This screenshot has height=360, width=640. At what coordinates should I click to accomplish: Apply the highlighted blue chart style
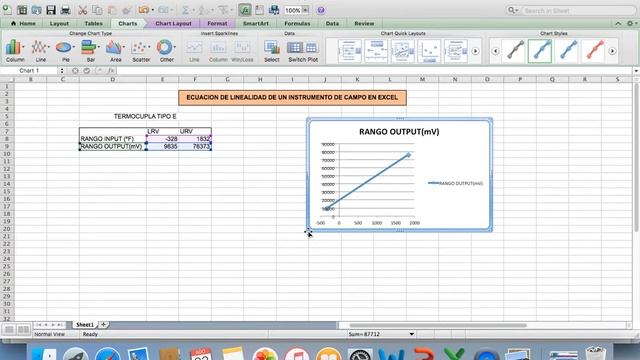coord(540,51)
